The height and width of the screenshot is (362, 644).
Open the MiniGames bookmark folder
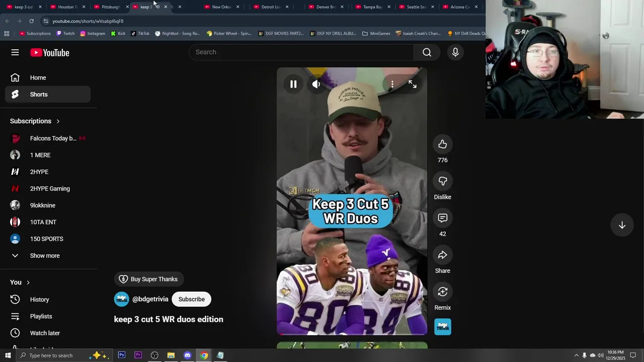(376, 34)
